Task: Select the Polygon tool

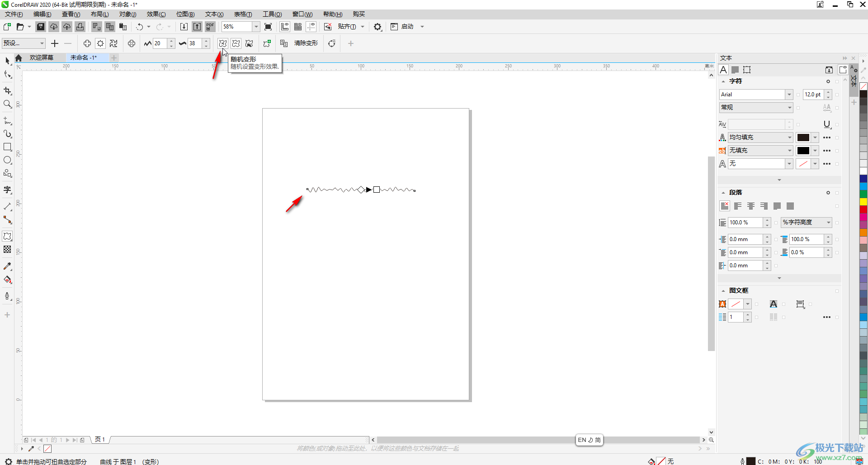Action: tap(7, 173)
